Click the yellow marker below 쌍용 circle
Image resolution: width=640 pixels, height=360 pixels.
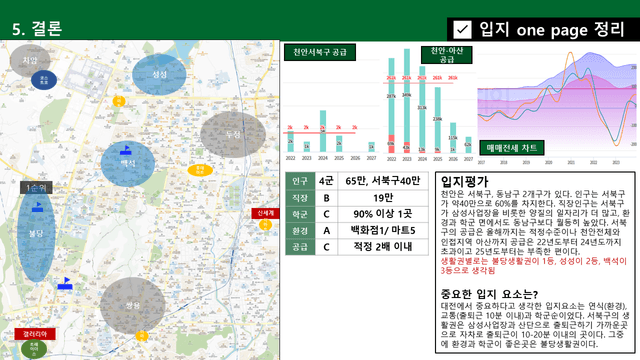(x=142, y=336)
